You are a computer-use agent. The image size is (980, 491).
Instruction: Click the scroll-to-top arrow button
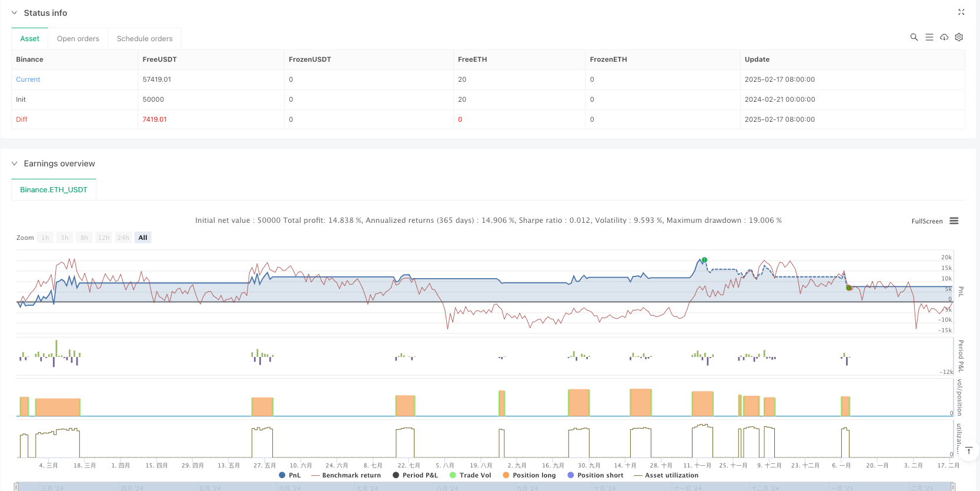[x=969, y=450]
